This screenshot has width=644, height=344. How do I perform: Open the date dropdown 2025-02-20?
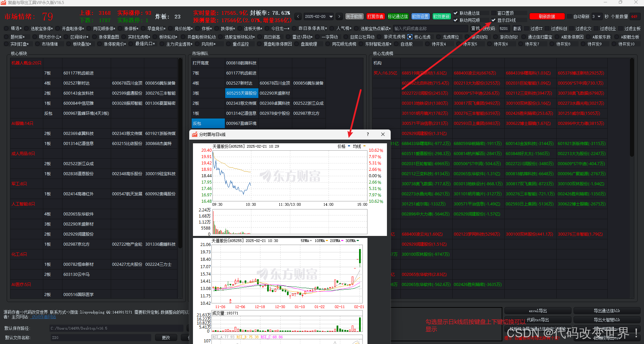click(319, 16)
